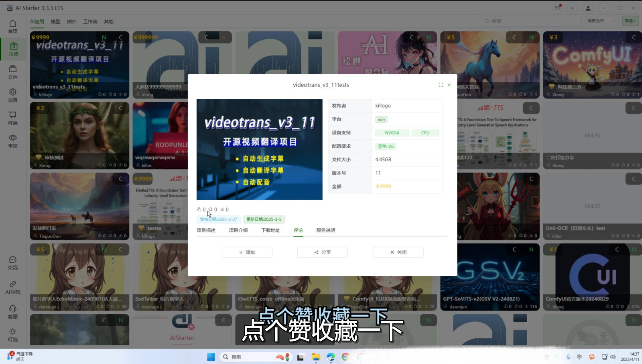Viewport: 642px width, 364px height.
Task: Click the star favorite icon in dialog
Action: point(210,209)
